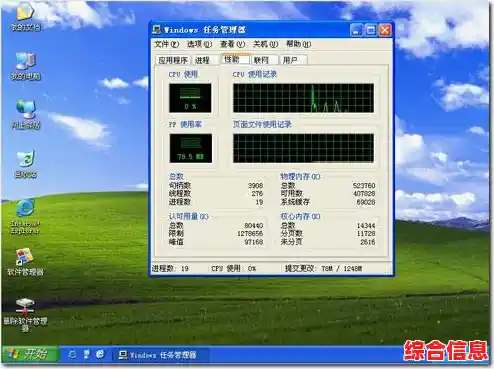Click the 核心内存 总数 value 14344
The height and width of the screenshot is (369, 494).
[x=366, y=226]
